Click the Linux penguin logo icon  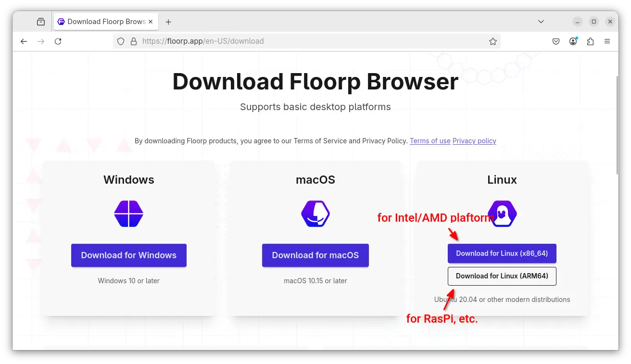[x=502, y=214]
